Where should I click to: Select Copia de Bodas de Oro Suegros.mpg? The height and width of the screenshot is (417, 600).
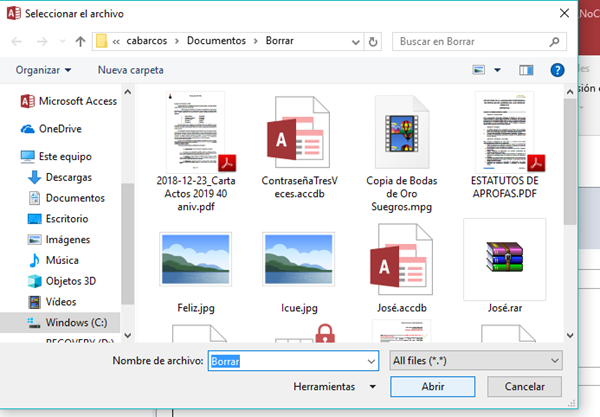tap(402, 153)
